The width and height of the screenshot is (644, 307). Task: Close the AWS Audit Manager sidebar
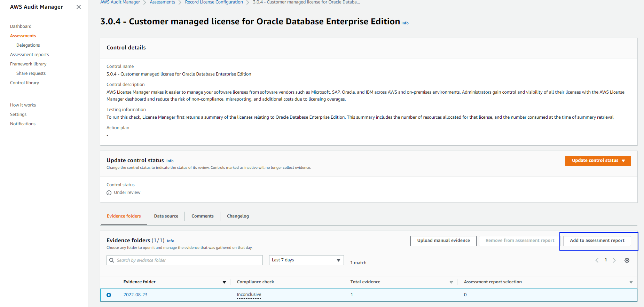(x=79, y=7)
